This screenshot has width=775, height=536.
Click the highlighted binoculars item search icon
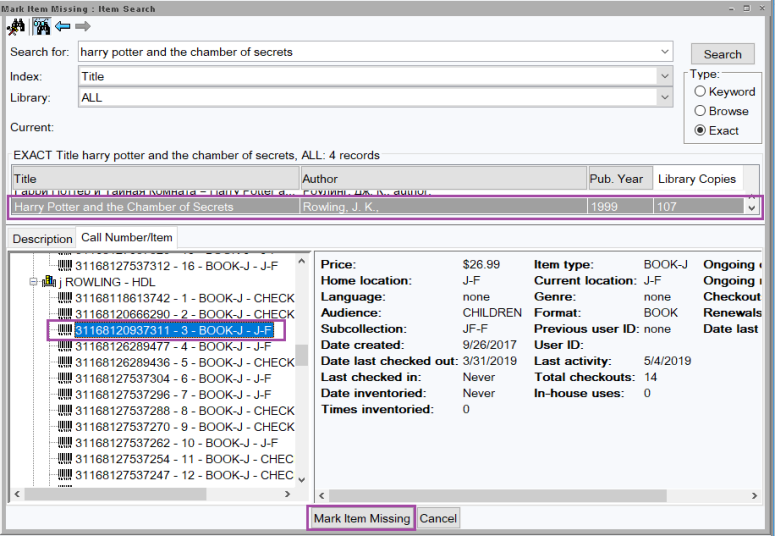click(42, 26)
